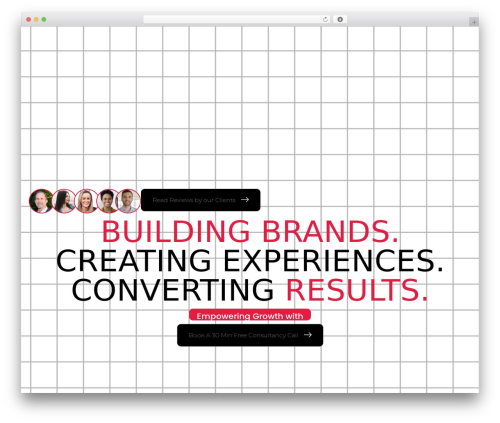Click the Empowering Growth with red badge
Image resolution: width=500 pixels, height=423 pixels.
point(250,315)
